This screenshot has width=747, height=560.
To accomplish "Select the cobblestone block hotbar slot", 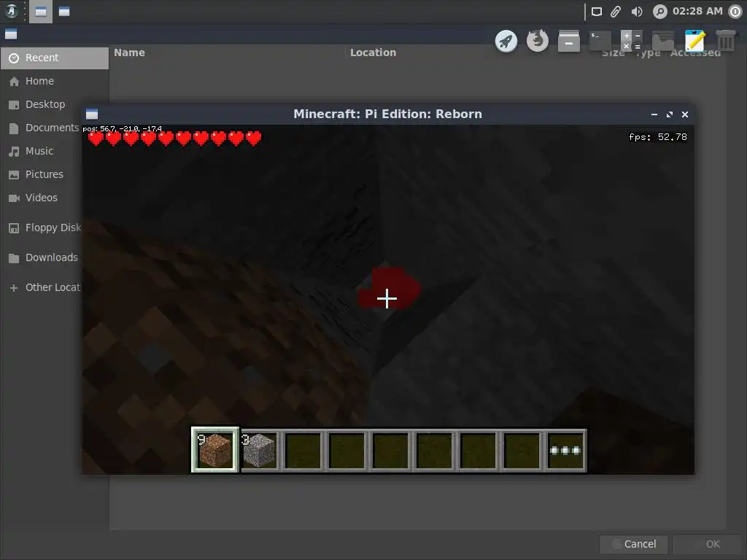I will tap(259, 450).
